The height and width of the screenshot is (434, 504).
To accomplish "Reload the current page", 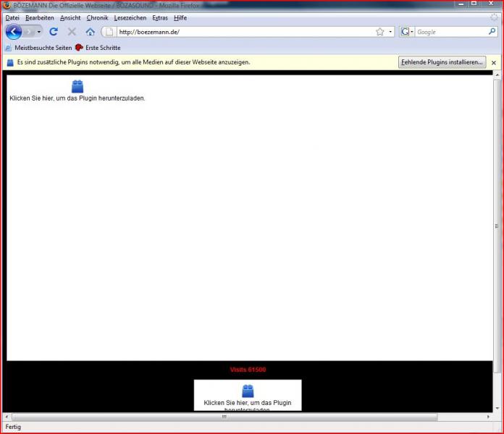I will (54, 32).
